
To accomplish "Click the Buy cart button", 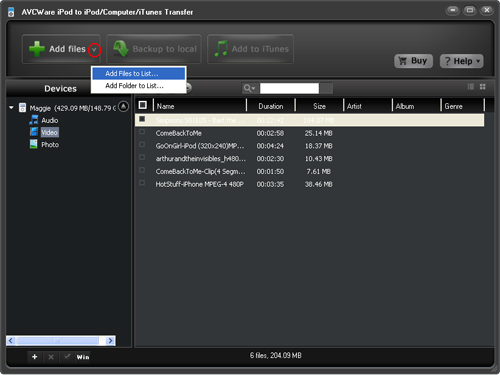I will coord(413,61).
